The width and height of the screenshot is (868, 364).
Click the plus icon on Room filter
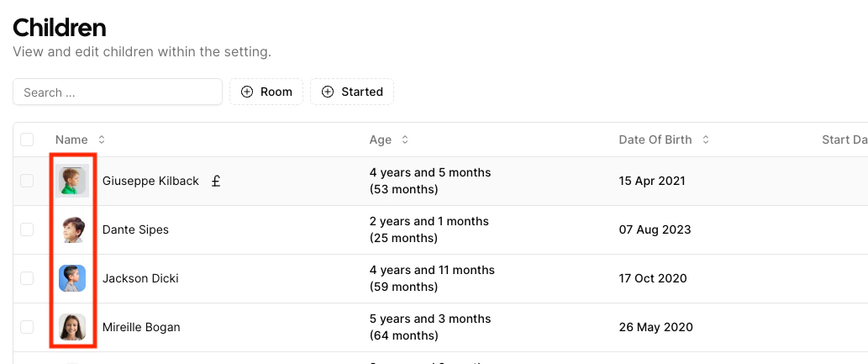point(247,92)
